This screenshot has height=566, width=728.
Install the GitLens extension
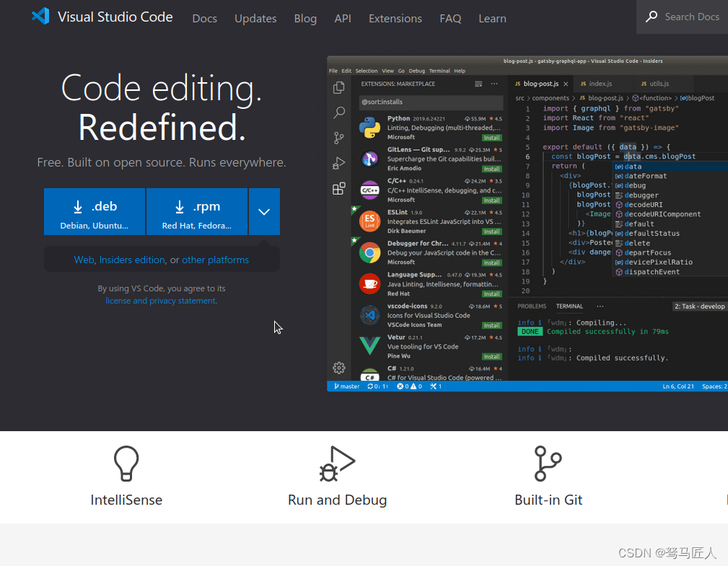coord(491,169)
